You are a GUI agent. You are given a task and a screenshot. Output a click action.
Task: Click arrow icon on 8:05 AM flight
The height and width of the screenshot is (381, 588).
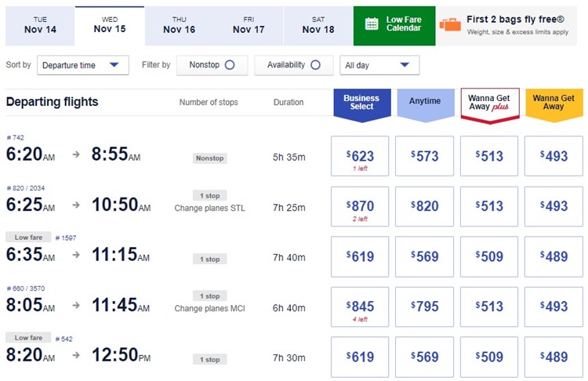[76, 307]
